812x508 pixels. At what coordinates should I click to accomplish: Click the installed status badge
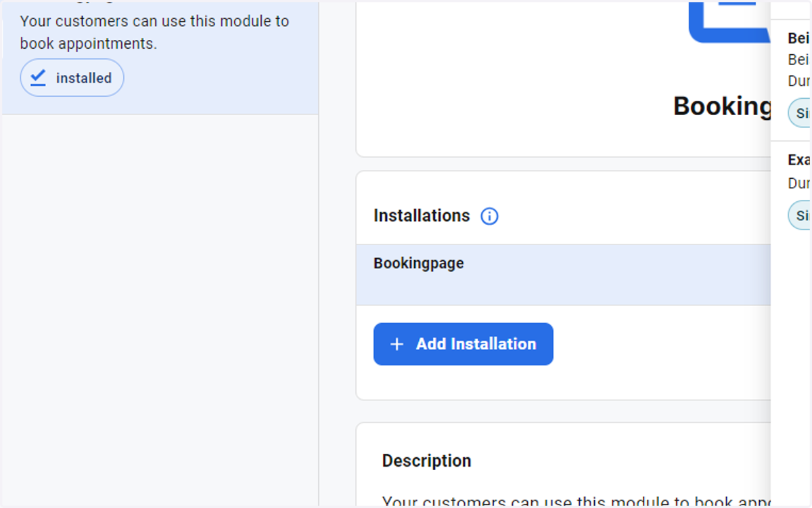pyautogui.click(x=72, y=78)
